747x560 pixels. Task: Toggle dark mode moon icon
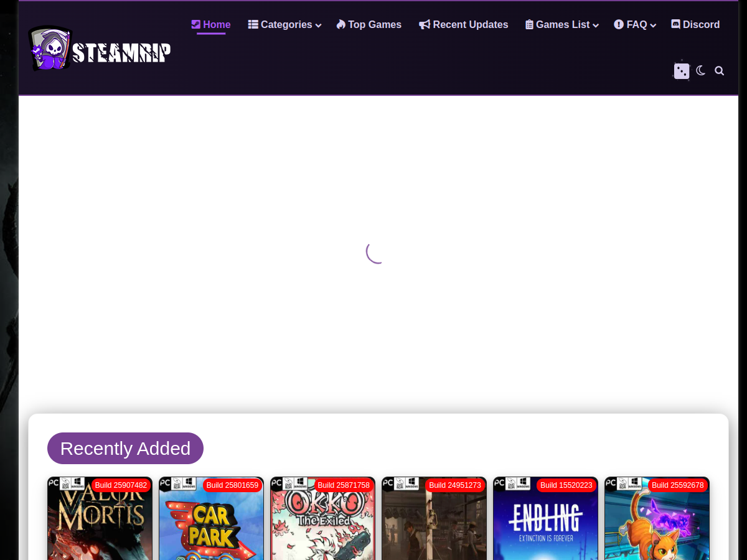(x=701, y=71)
